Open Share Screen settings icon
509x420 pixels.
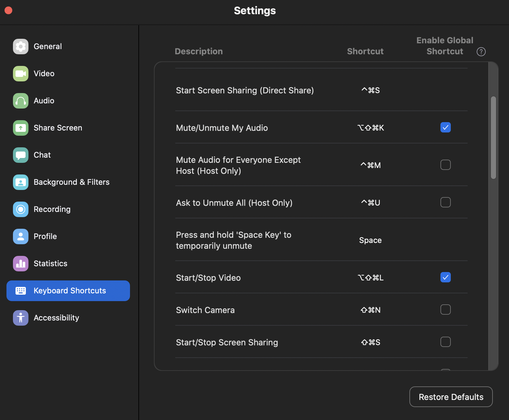(x=21, y=128)
